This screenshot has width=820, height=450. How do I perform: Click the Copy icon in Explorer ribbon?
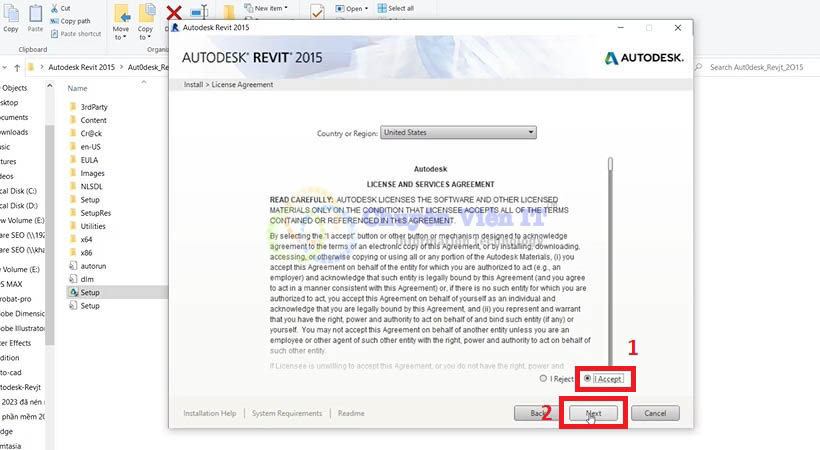pos(10,18)
